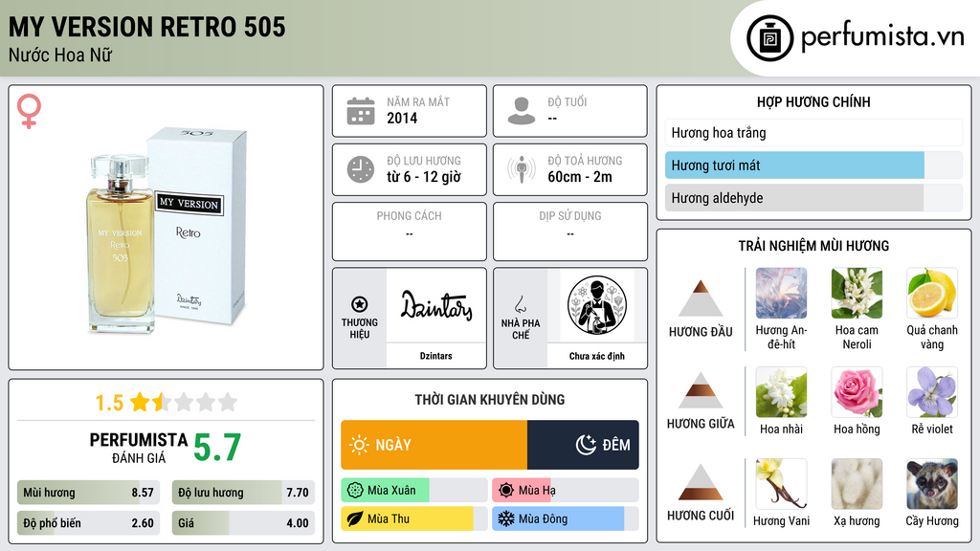The width and height of the screenshot is (980, 551).
Task: Click the moon icon in the Đêm bar
Action: 586,445
